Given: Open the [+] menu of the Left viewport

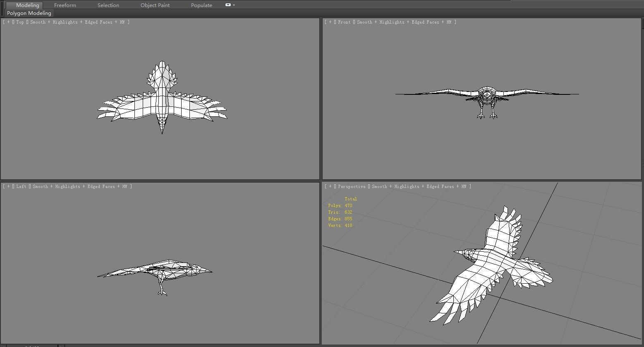Looking at the screenshot, I should pyautogui.click(x=8, y=186).
